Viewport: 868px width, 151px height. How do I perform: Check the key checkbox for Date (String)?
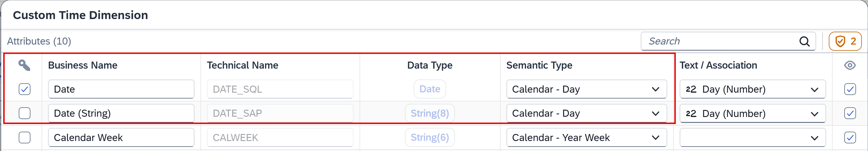point(25,113)
